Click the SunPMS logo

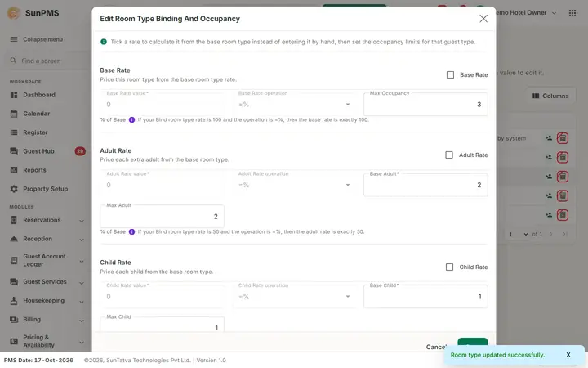pyautogui.click(x=14, y=13)
